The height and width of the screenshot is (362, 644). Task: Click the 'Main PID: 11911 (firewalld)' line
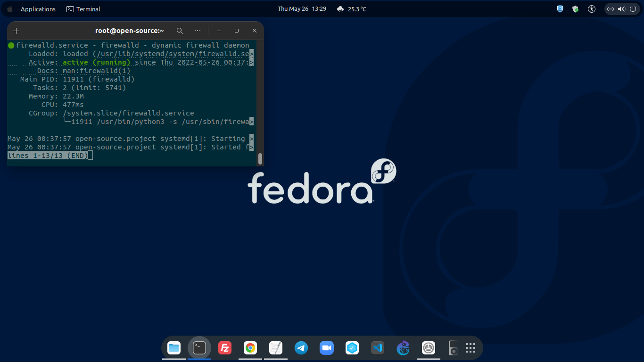pyautogui.click(x=77, y=79)
